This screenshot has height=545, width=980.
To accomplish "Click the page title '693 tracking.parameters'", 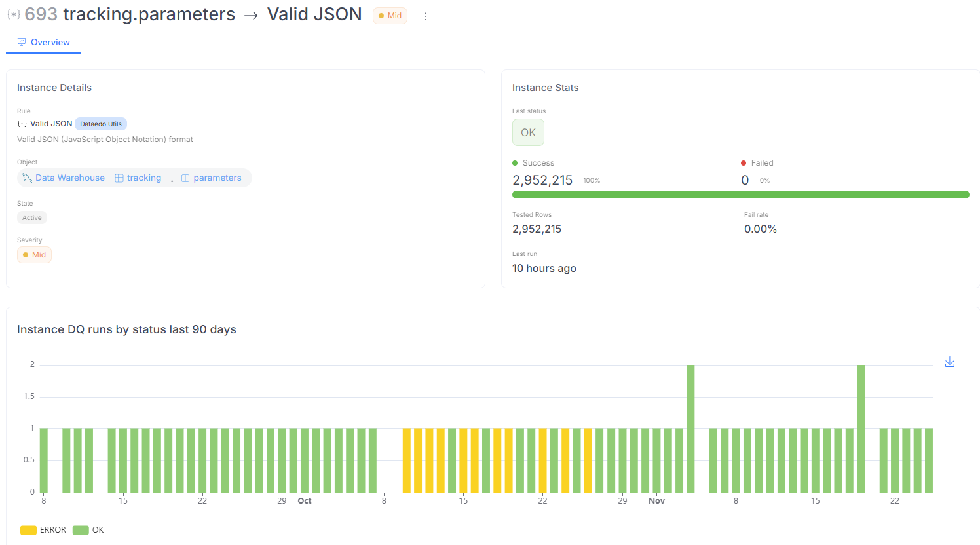I will (x=130, y=14).
